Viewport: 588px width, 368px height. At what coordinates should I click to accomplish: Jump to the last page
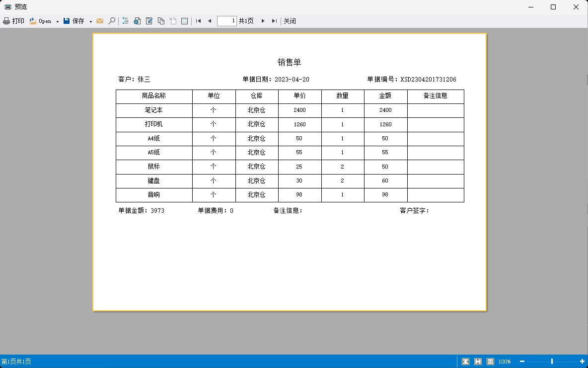click(x=274, y=21)
